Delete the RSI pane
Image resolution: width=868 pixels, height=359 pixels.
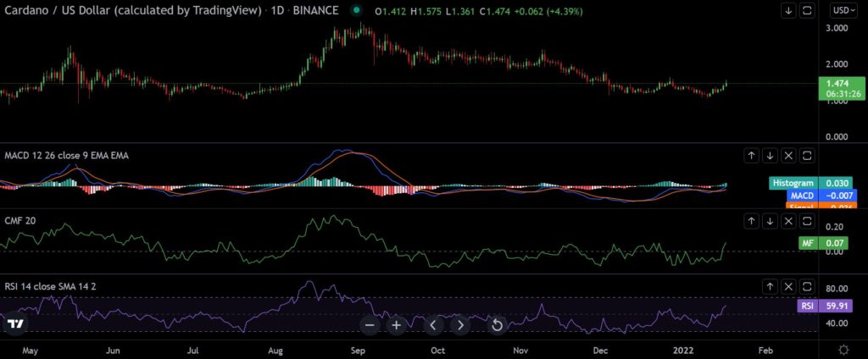coord(789,286)
